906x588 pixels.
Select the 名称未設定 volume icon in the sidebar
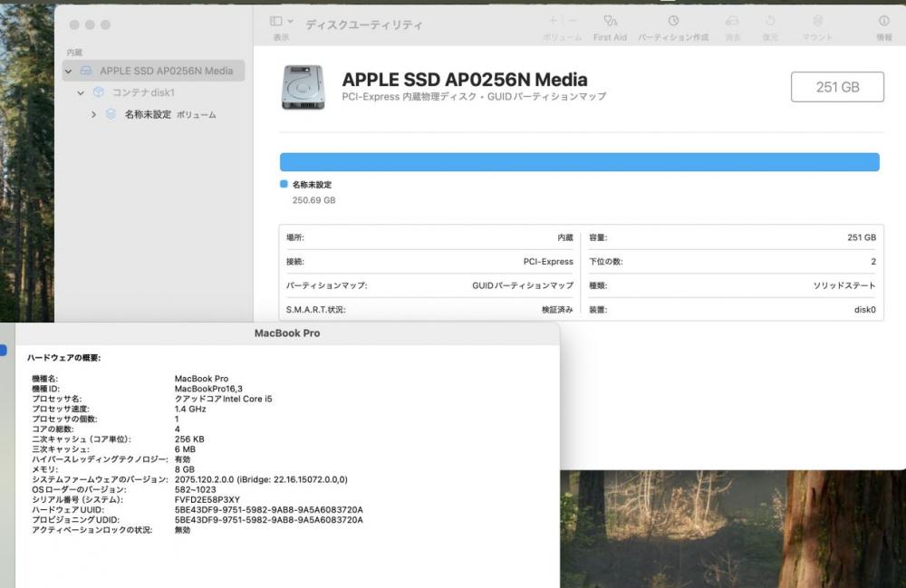111,114
